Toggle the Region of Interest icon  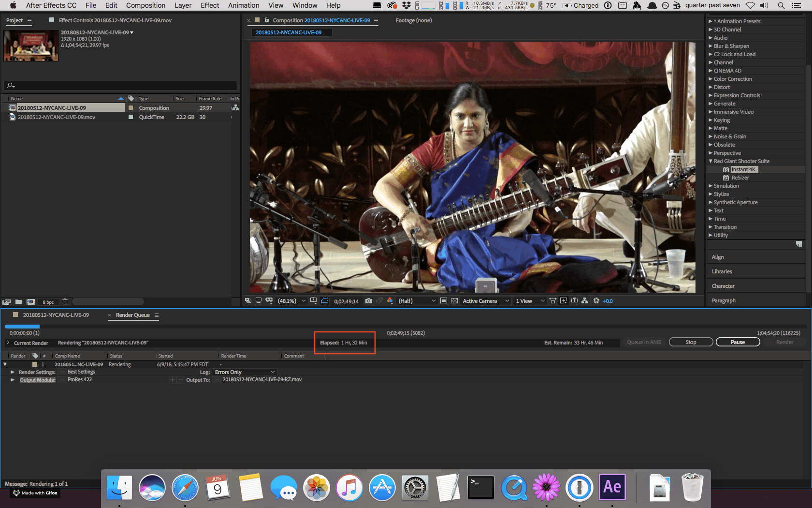click(x=443, y=301)
